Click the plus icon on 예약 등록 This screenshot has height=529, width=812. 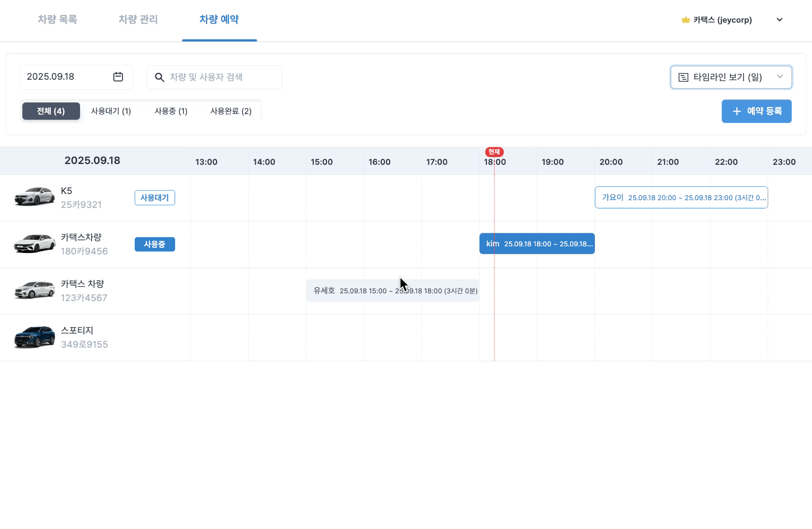pos(736,111)
